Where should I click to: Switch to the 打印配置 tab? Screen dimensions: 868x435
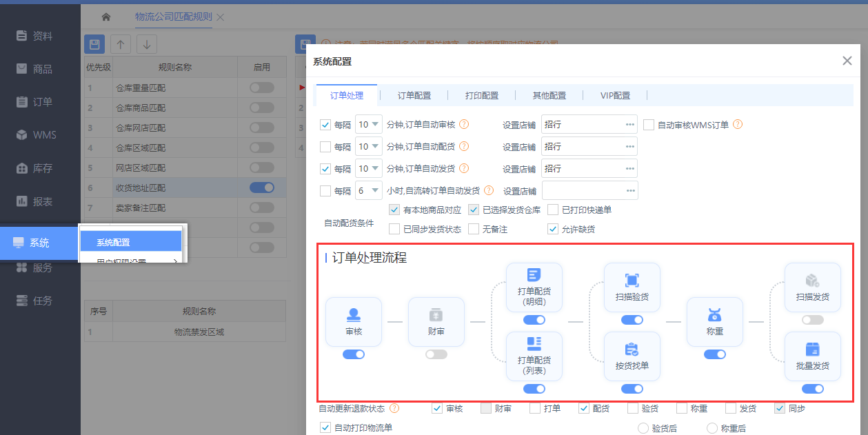click(482, 96)
